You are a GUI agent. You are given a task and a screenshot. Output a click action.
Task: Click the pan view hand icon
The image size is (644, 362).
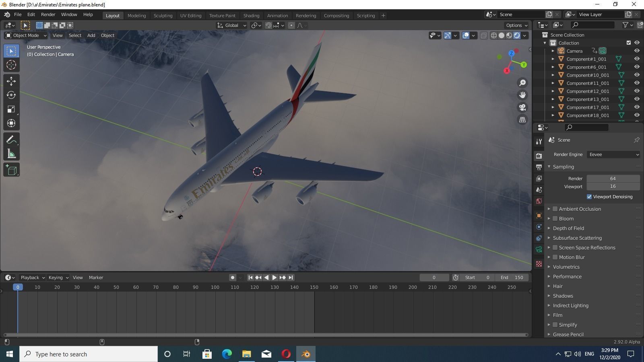522,95
